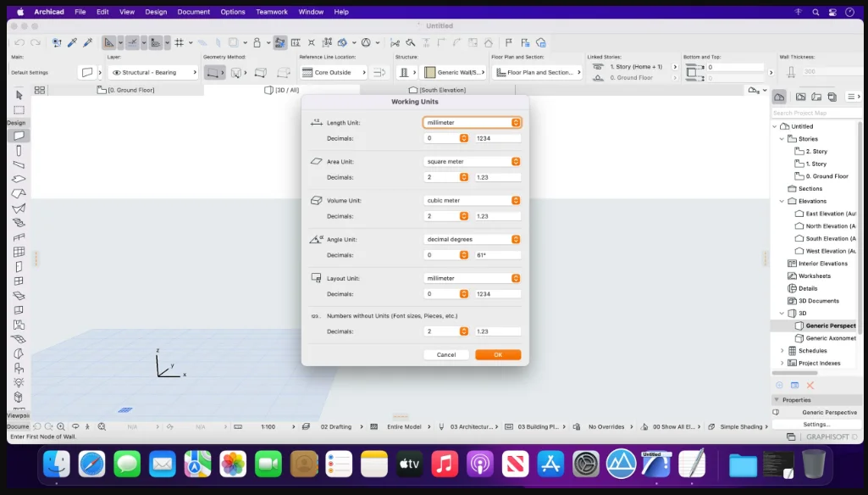Collapse the Stories tree node
The width and height of the screenshot is (868, 495).
click(782, 139)
